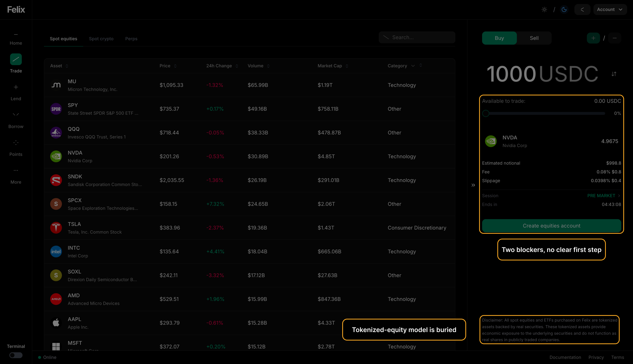Viewport: 633px width, 364px height.
Task: Click the 1000 USDC amount field
Action: 542,74
